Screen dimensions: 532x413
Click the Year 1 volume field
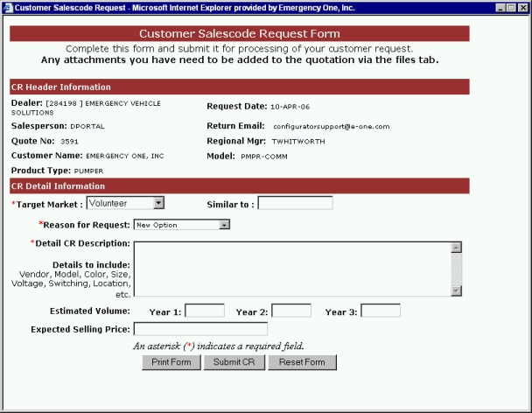[x=205, y=311]
